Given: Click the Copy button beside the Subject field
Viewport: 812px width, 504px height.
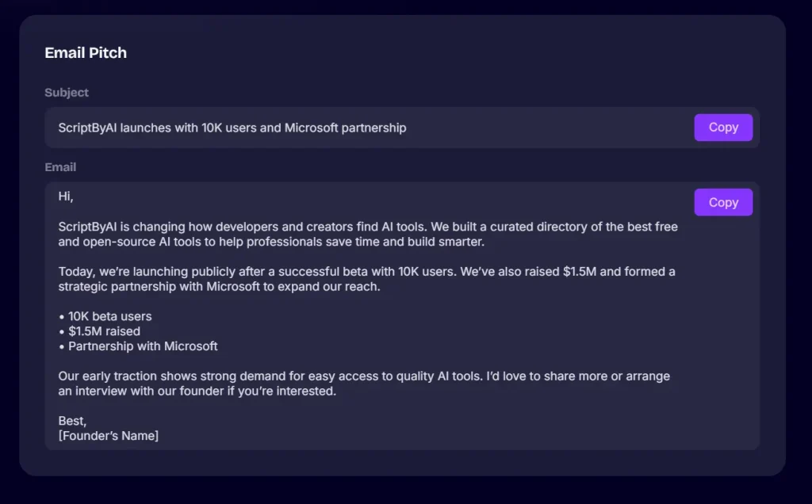Looking at the screenshot, I should pos(722,127).
